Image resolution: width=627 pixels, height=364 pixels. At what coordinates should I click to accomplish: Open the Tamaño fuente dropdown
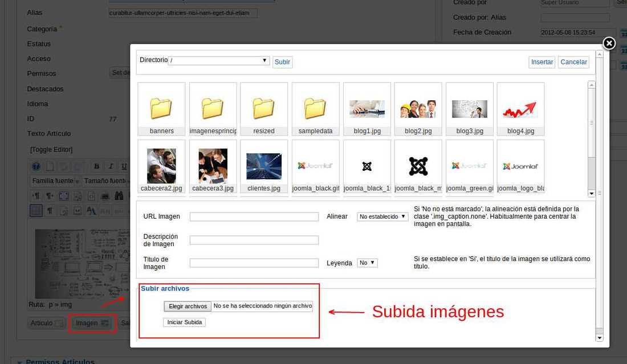click(106, 181)
